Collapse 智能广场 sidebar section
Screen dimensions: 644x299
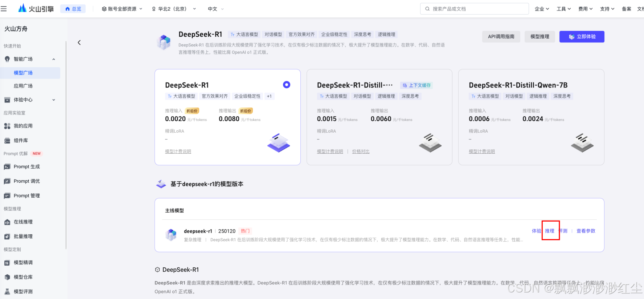[54, 59]
